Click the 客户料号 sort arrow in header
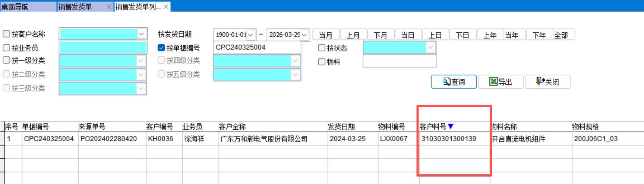 tap(451, 126)
